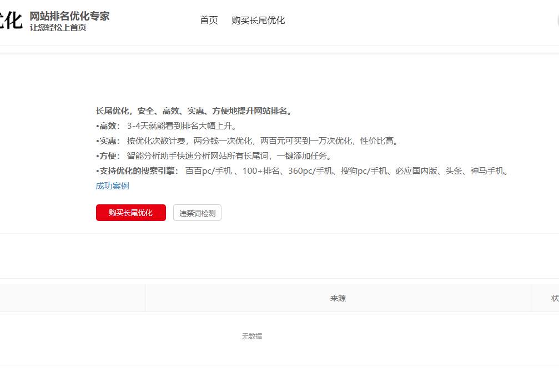Select the 让您轻松上首页 tagline text

[x=58, y=28]
